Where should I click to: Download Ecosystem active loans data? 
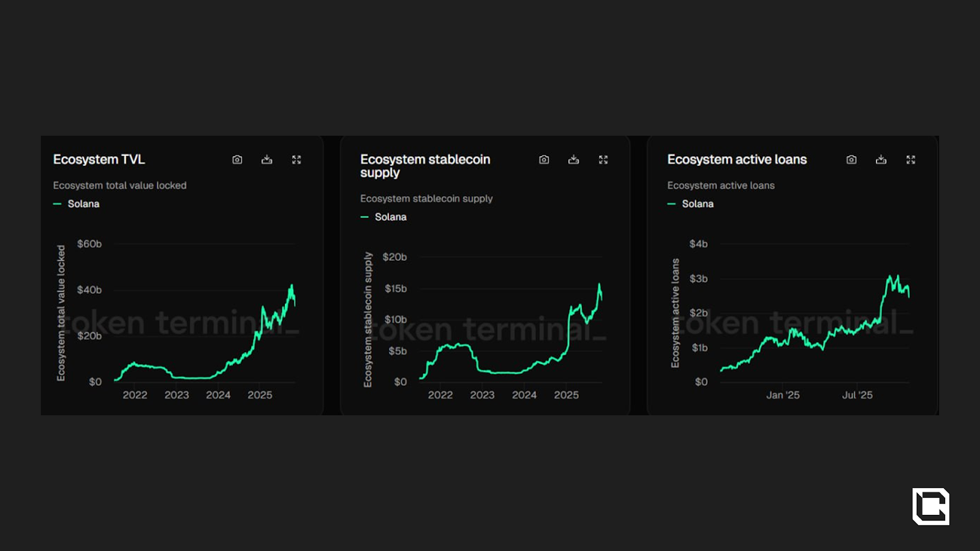(x=881, y=160)
